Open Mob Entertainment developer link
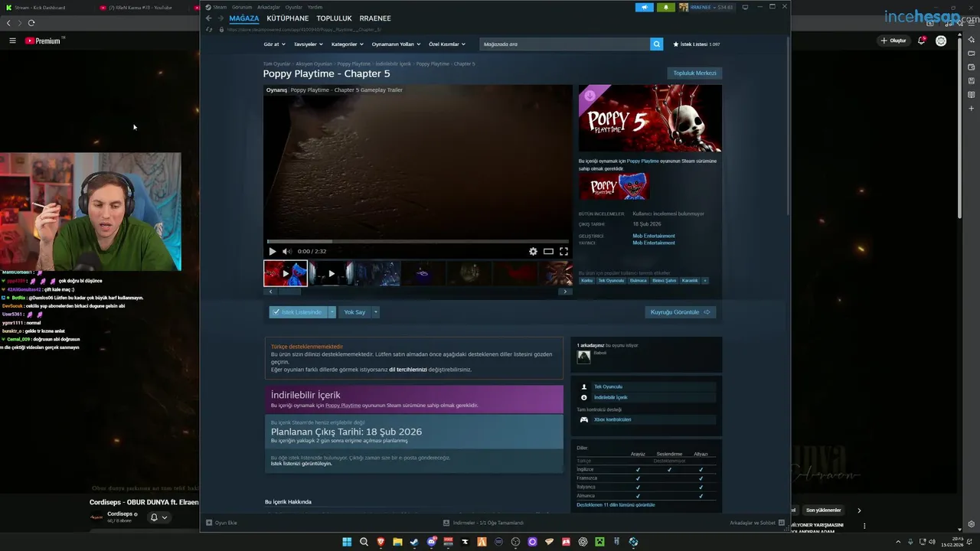 point(654,236)
